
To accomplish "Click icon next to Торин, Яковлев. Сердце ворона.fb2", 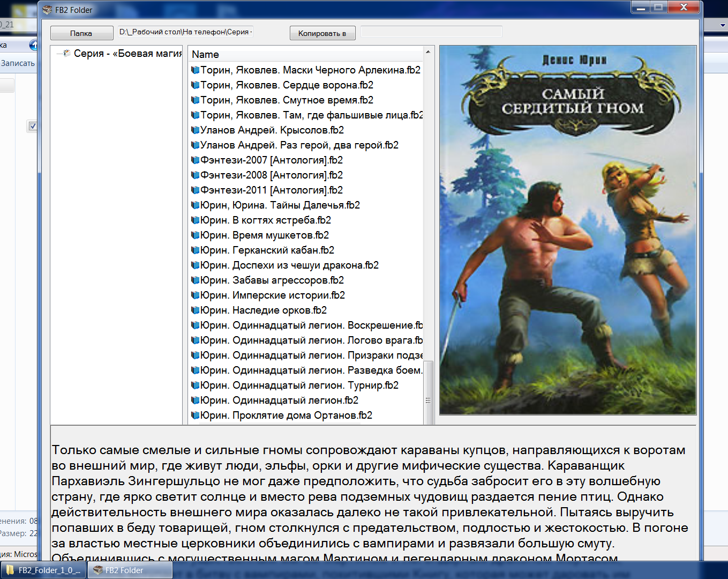I will pos(196,85).
